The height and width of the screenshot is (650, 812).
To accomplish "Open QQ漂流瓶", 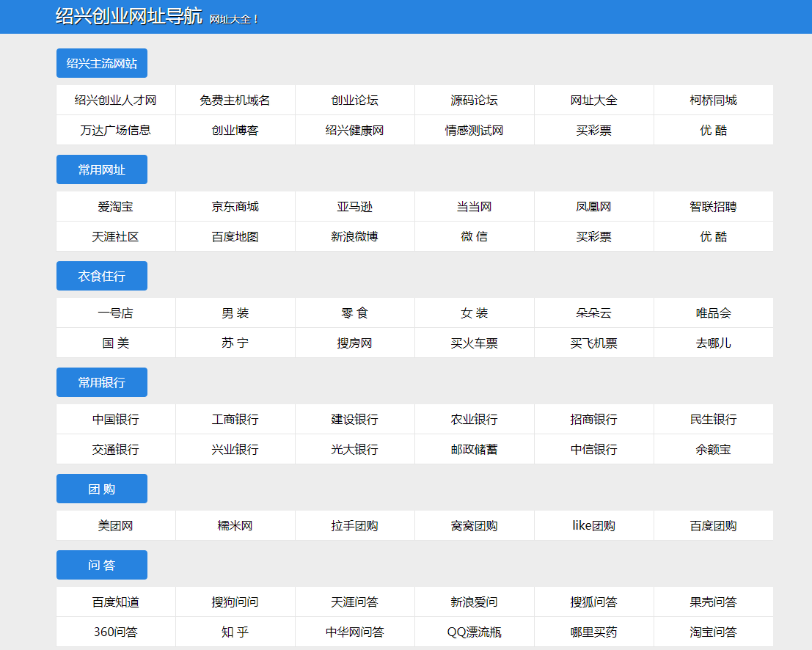I will point(475,632).
